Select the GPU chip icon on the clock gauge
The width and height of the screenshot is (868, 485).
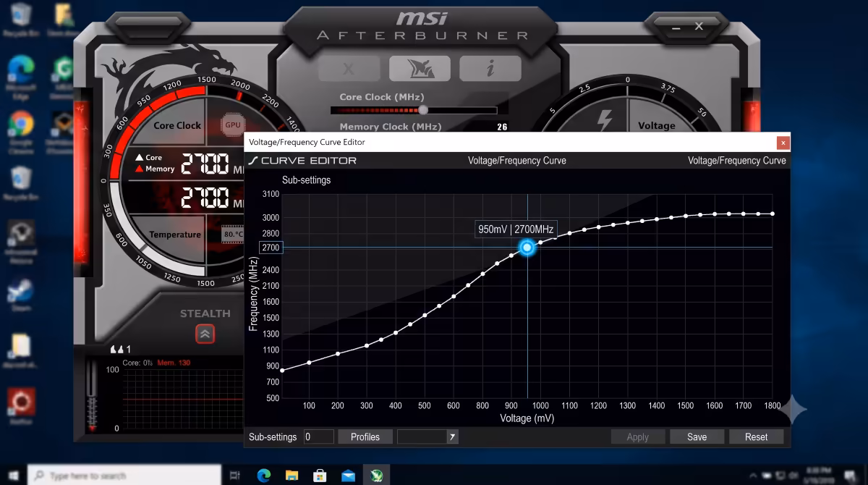coord(232,125)
